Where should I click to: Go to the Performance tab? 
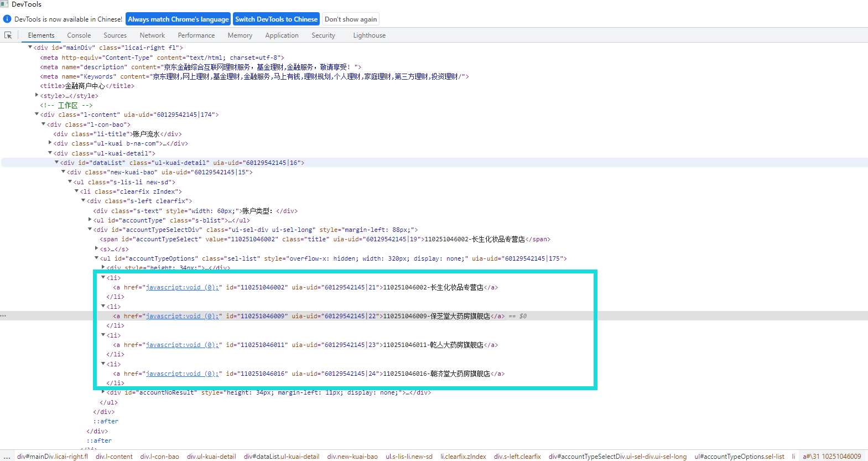tap(196, 35)
